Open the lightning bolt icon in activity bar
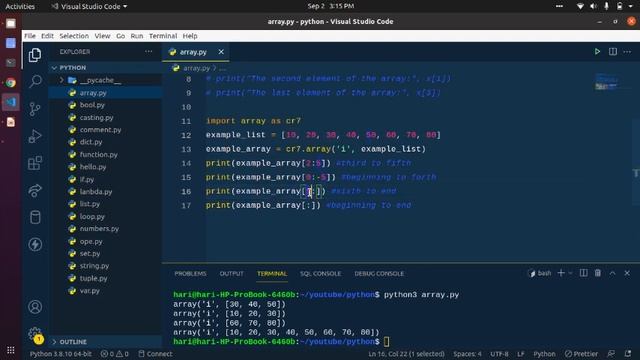 (35, 244)
